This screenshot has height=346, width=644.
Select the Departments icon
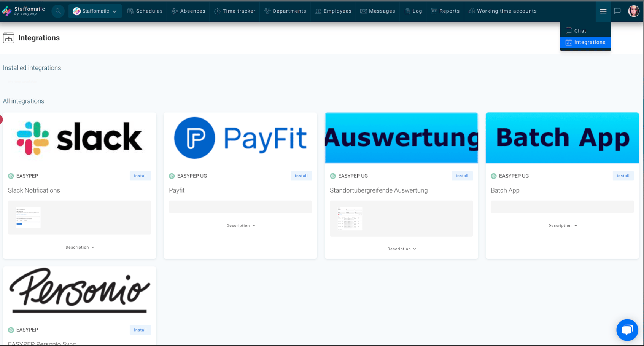pos(267,11)
